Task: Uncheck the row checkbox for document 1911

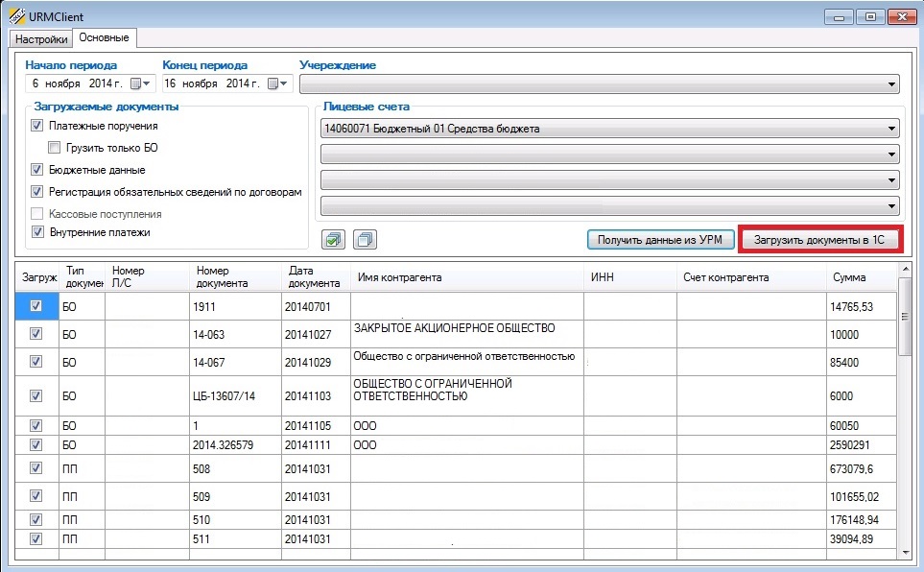Action: pyautogui.click(x=36, y=306)
